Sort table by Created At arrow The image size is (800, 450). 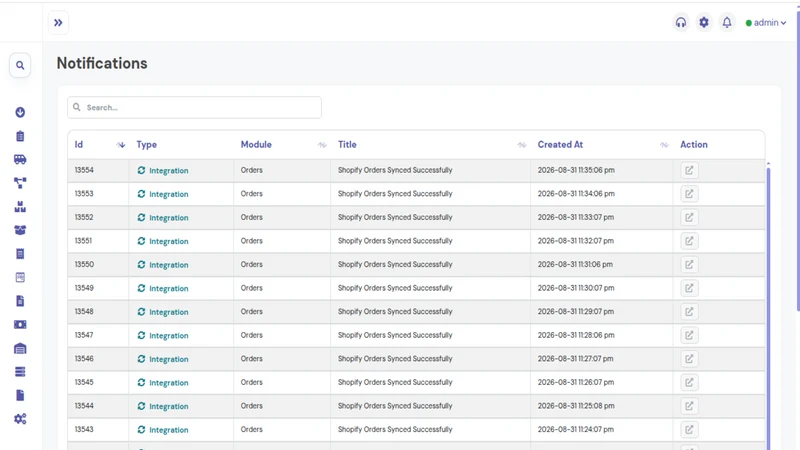click(x=664, y=145)
